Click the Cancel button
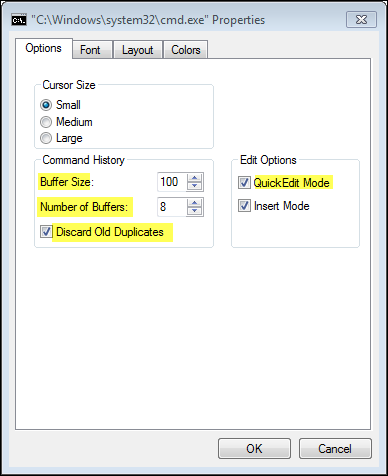Screen dimensions: 388x476 335,449
